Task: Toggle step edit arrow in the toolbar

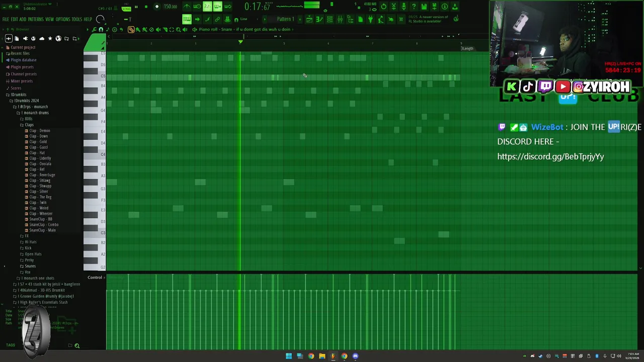Action: point(197,19)
